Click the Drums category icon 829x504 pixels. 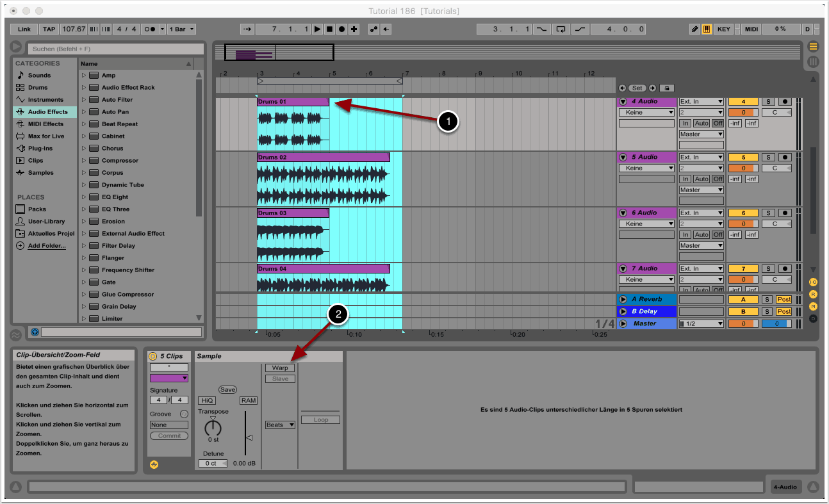pos(21,88)
